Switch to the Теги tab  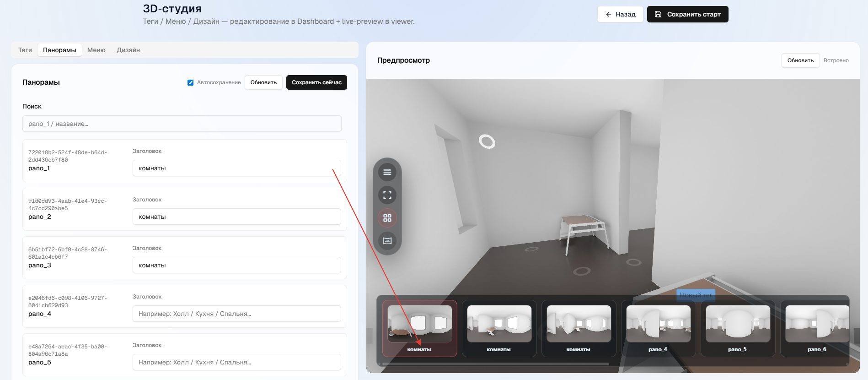pyautogui.click(x=25, y=50)
